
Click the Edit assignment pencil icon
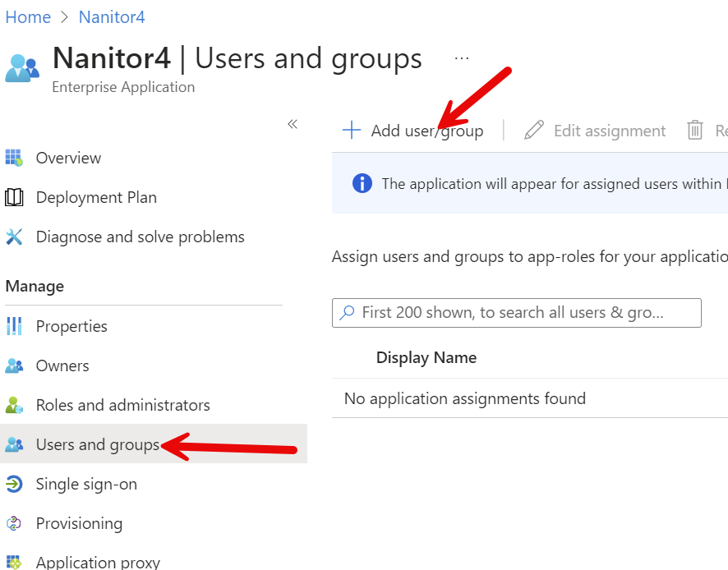(533, 130)
